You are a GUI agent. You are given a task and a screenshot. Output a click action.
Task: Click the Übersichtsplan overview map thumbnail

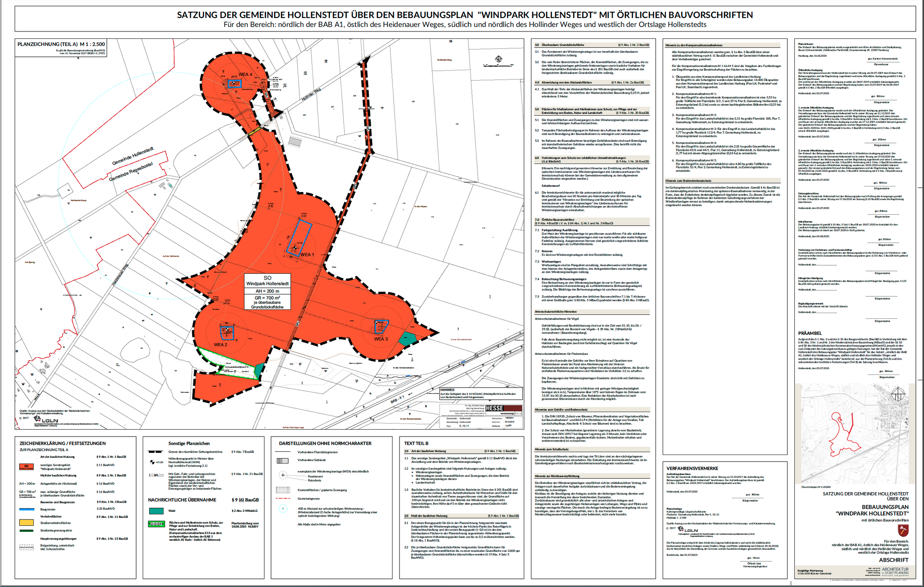point(854,433)
